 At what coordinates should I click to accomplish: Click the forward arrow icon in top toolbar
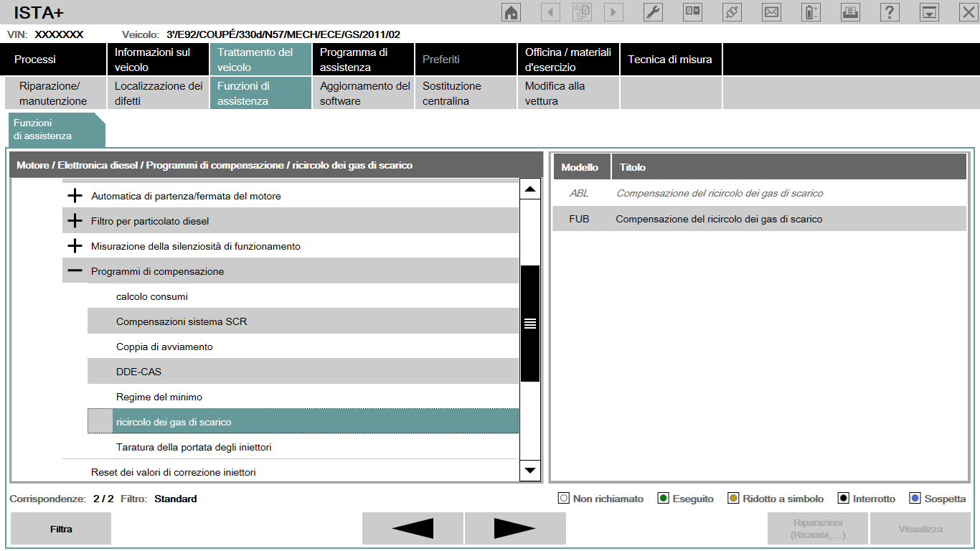click(x=613, y=11)
